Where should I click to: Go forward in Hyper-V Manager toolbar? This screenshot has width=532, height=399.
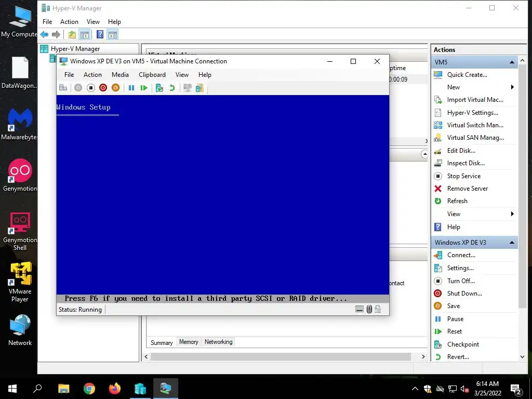[x=56, y=34]
